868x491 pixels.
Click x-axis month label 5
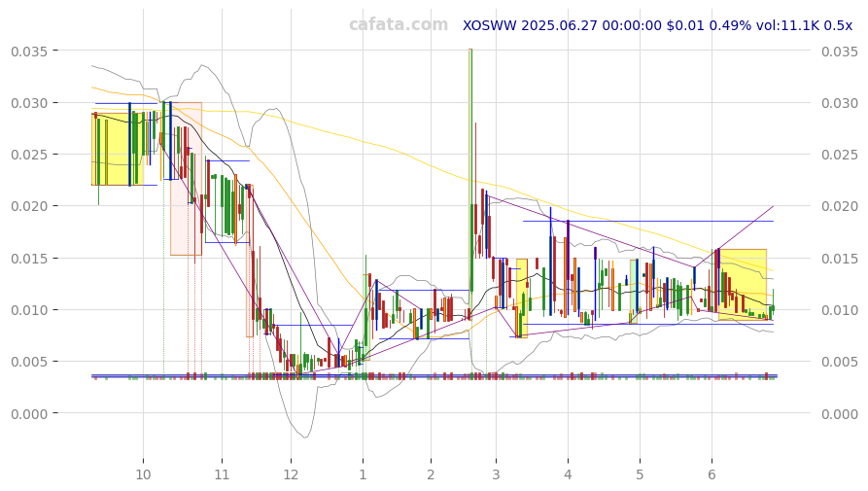coord(640,474)
